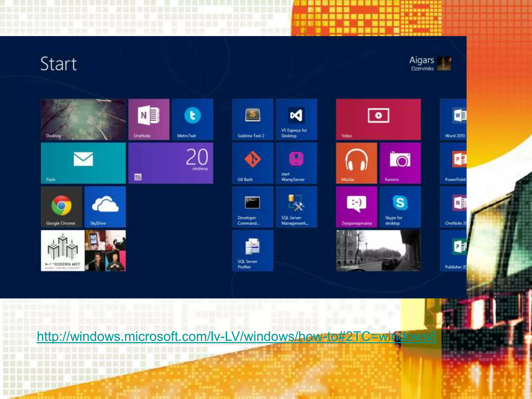Open the SkyDrive tile
The width and height of the screenshot is (532, 399).
coord(105,207)
